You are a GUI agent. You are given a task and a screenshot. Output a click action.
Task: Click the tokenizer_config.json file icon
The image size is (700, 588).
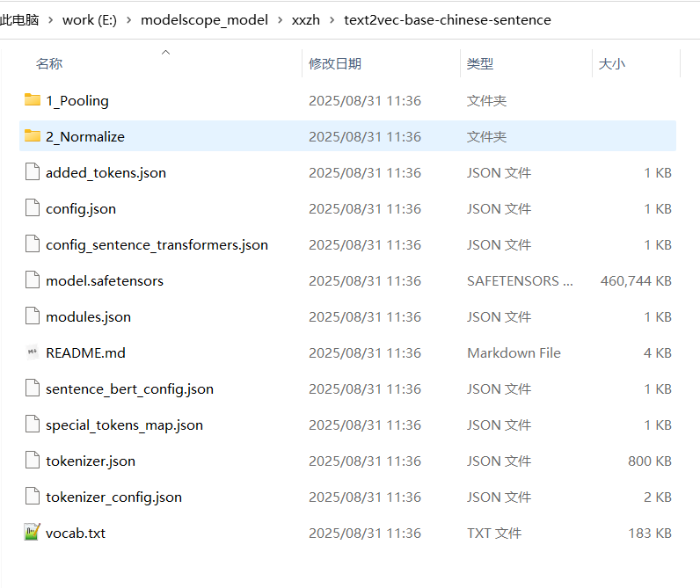pos(33,497)
